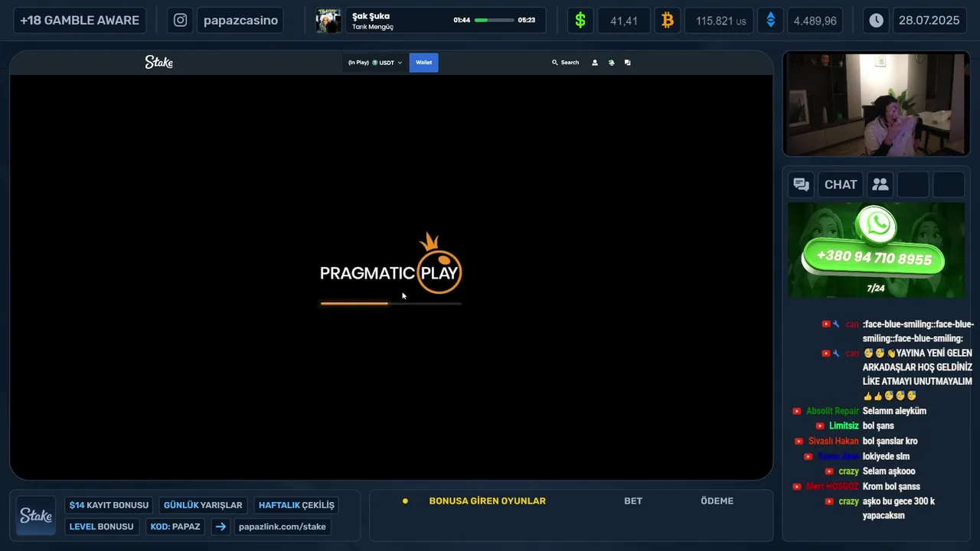
Task: Click the $14 KAYIT BONUSU button
Action: [109, 505]
